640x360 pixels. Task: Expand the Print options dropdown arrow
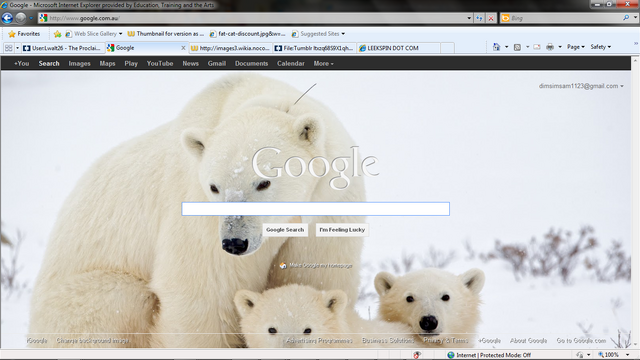pos(560,47)
